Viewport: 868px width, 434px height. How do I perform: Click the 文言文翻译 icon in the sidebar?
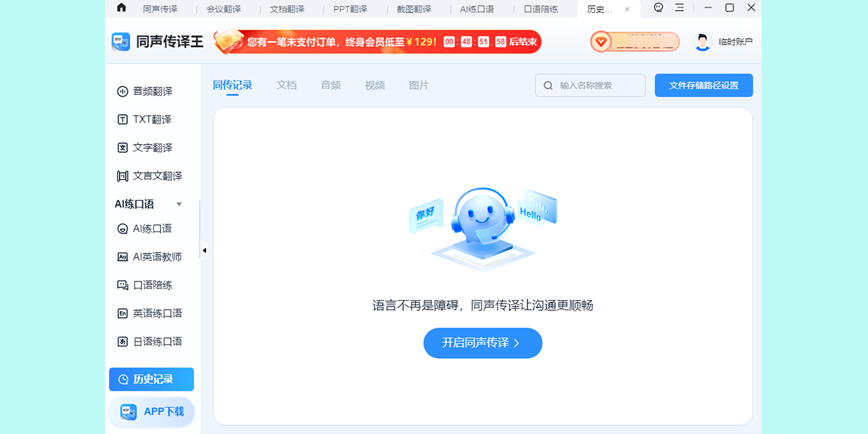(x=122, y=176)
